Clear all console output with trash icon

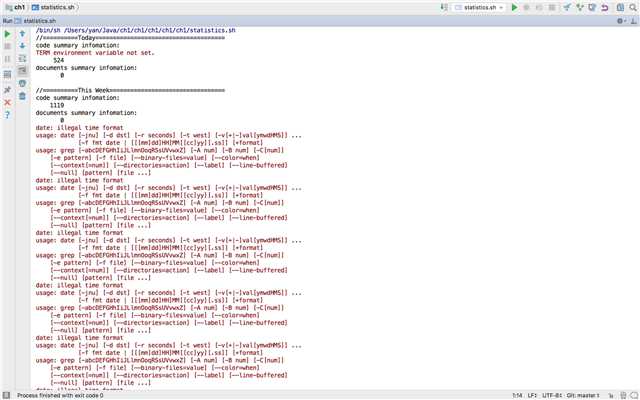pyautogui.click(x=22, y=96)
